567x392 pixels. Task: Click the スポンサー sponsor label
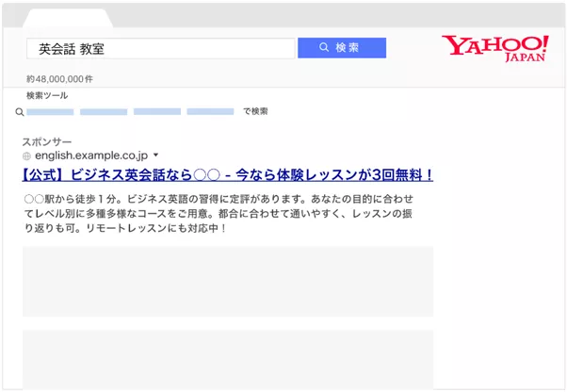click(47, 141)
